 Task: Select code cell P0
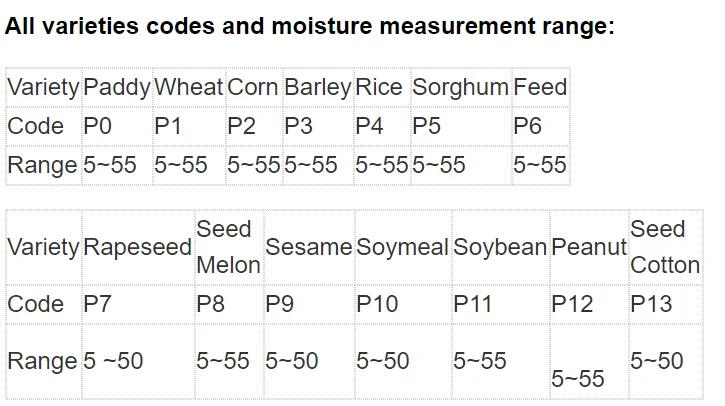point(100,126)
